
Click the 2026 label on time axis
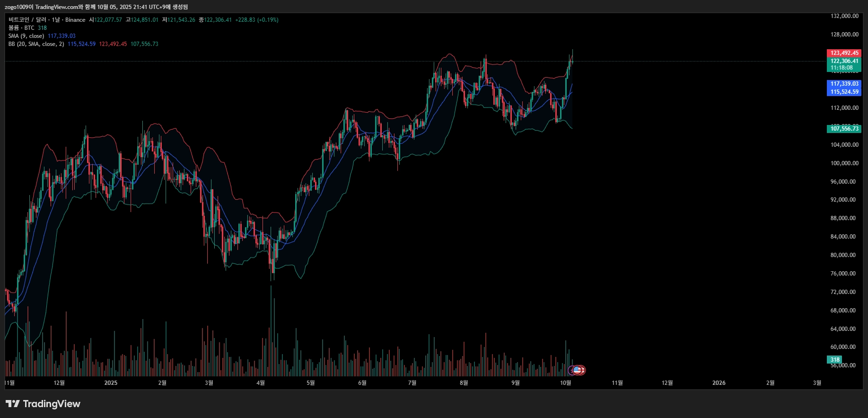click(719, 383)
